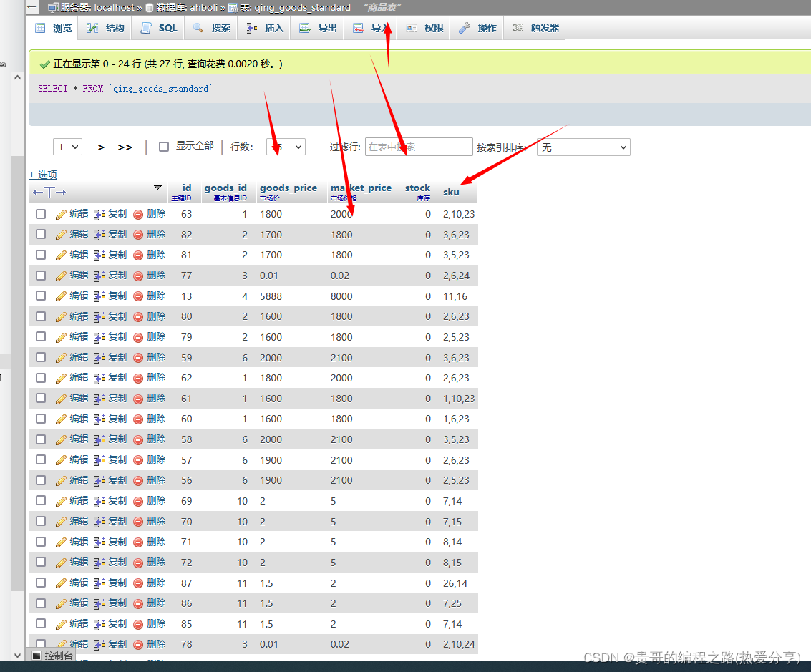Click the ←T→ full texts toggle
Screen dimensions: 811x672
pyautogui.click(x=49, y=193)
